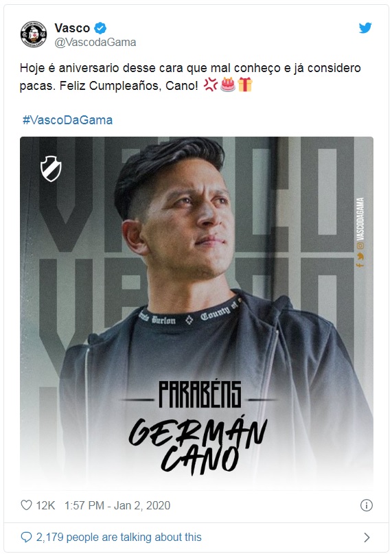
Task: Click the 12K likes count
Action: (45, 505)
